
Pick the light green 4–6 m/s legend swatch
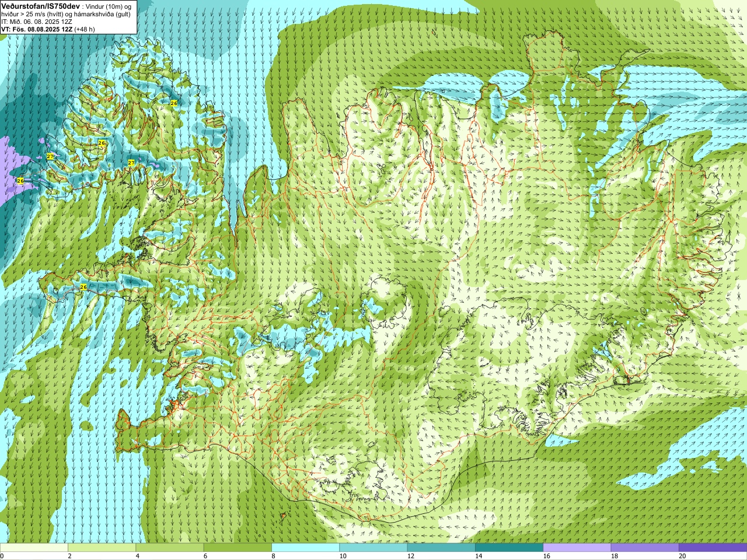[x=170, y=548]
